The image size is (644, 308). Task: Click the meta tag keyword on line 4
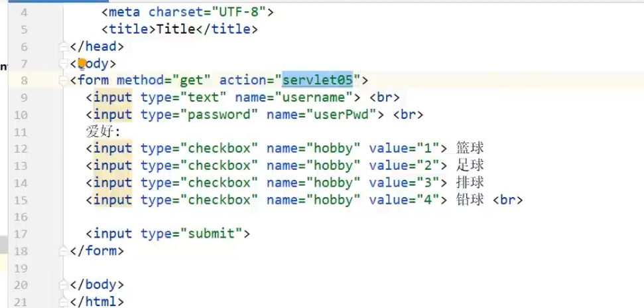tap(125, 13)
